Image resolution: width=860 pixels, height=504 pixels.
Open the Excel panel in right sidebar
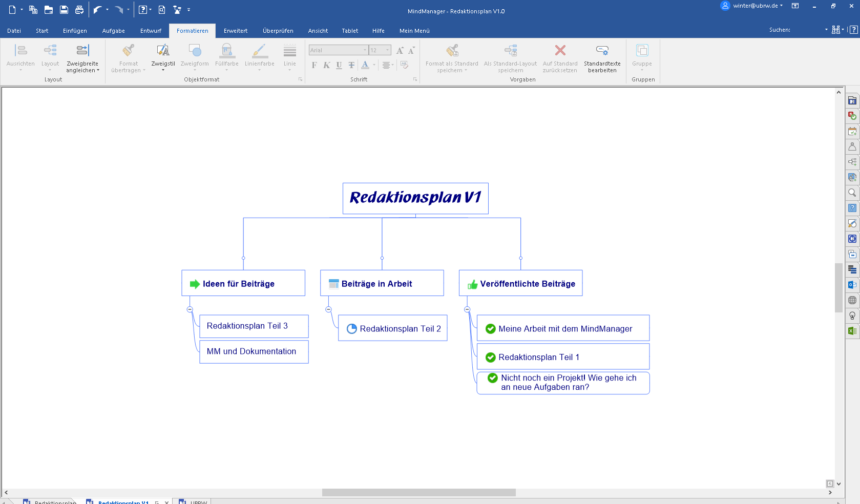point(852,331)
